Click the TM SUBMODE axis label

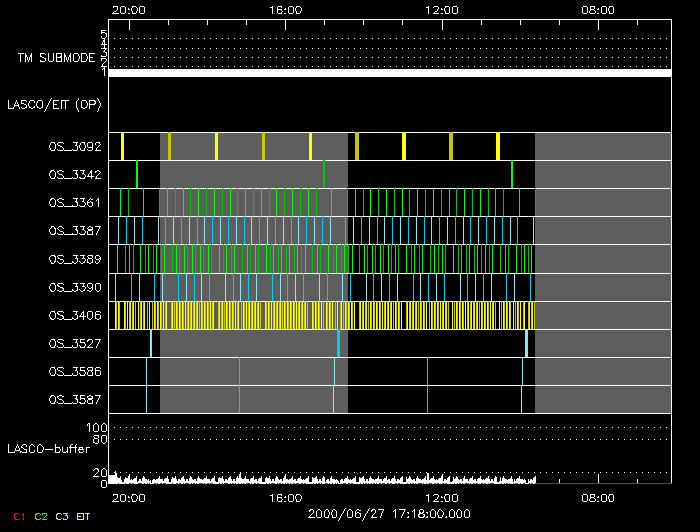pyautogui.click(x=56, y=58)
